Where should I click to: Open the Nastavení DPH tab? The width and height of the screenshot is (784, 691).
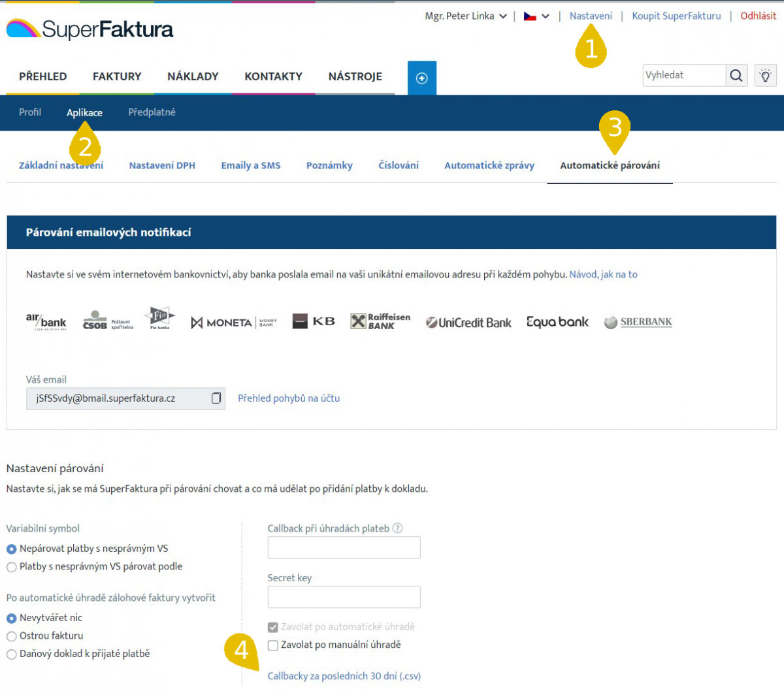pos(162,166)
